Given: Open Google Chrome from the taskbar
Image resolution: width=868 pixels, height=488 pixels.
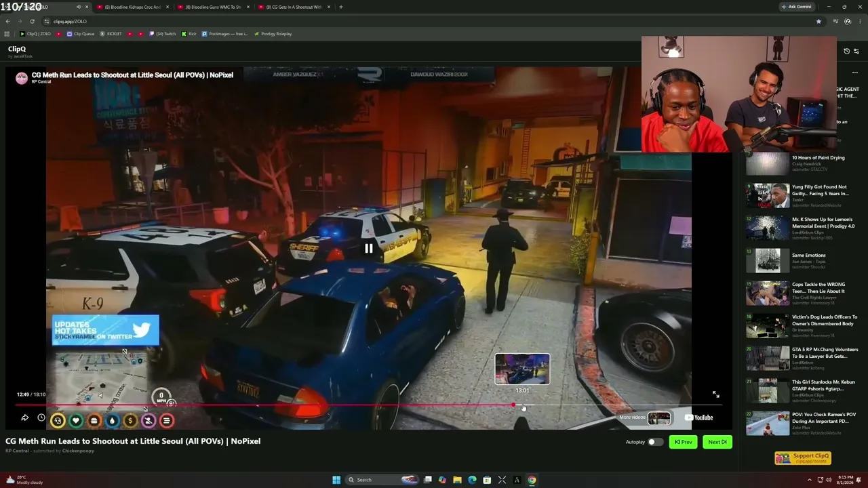Looking at the screenshot, I should coord(532,480).
